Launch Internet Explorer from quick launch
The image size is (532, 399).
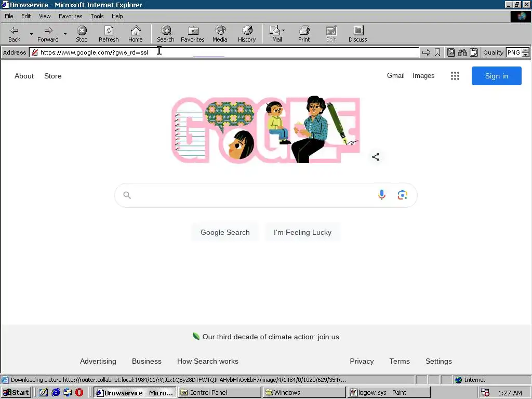click(56, 392)
